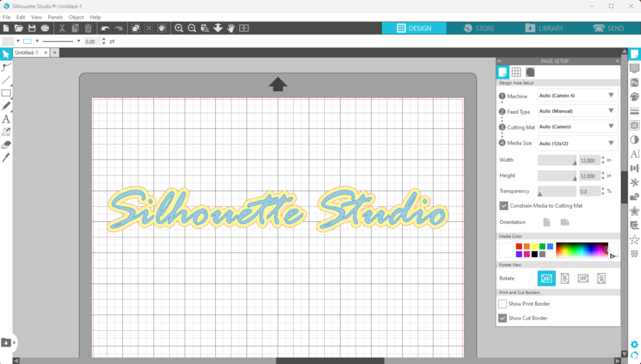Pick the green media color swatch
This screenshot has height=364, width=641.
click(542, 246)
